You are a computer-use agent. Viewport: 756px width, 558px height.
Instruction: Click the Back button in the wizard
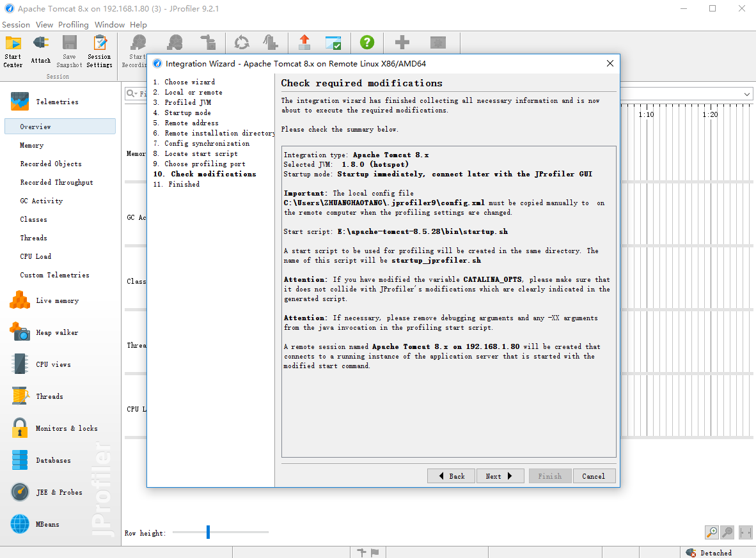pyautogui.click(x=451, y=476)
